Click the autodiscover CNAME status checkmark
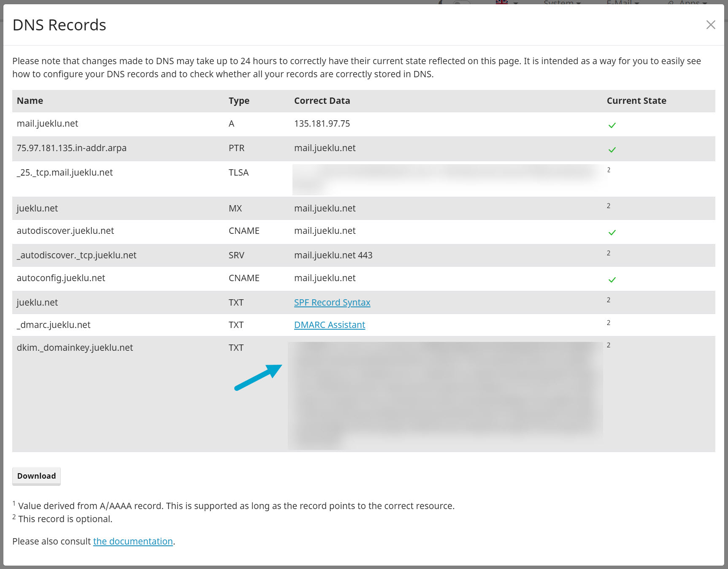 pos(612,233)
